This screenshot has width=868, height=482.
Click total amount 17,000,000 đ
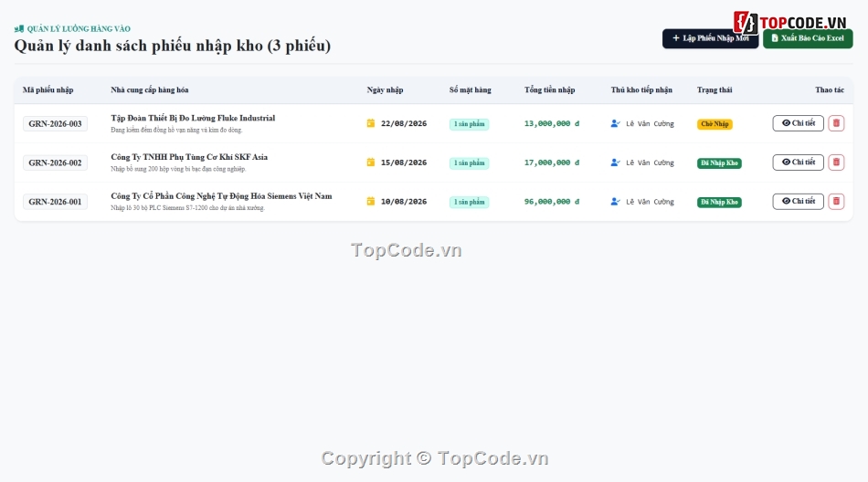point(551,162)
